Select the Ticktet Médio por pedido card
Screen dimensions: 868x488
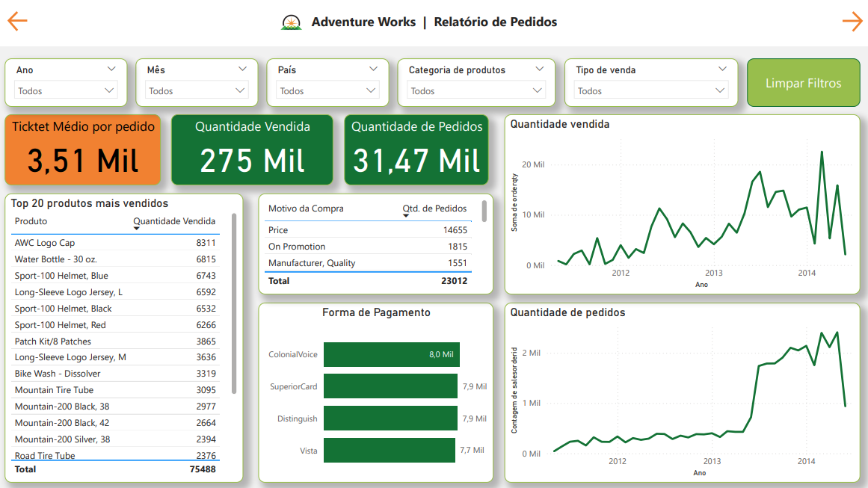tap(83, 150)
